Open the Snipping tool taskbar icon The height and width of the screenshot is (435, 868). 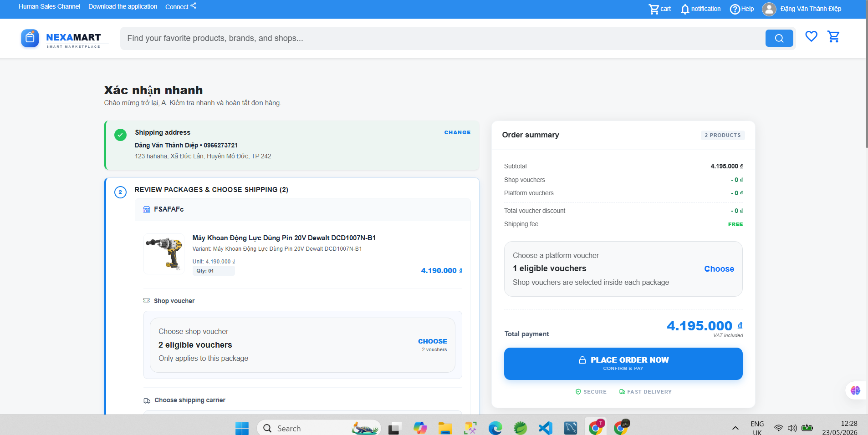pyautogui.click(x=470, y=428)
